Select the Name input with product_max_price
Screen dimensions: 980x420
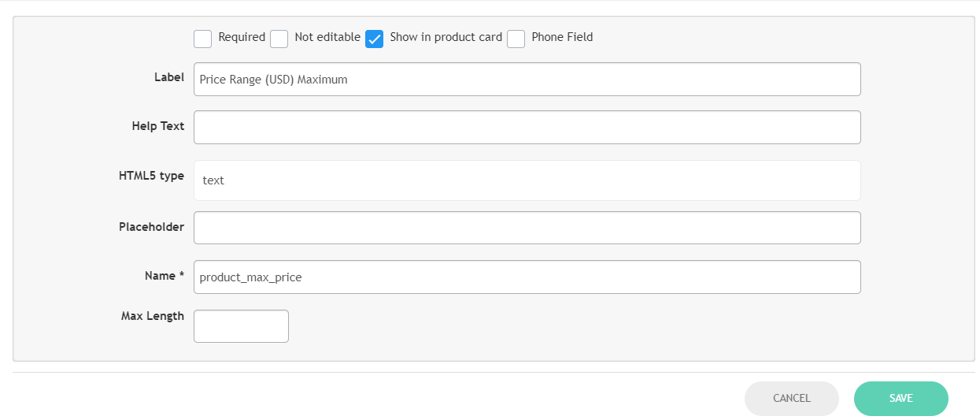coord(527,277)
